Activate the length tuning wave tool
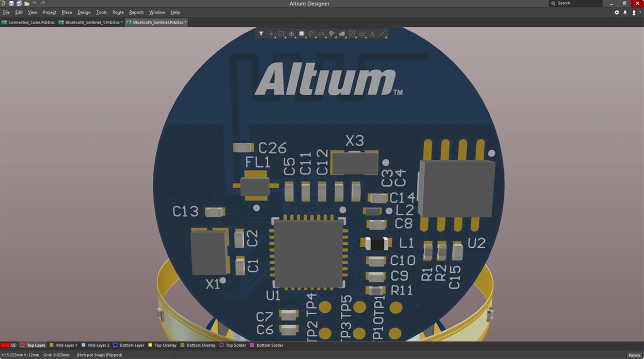The width and height of the screenshot is (644, 359). [x=322, y=33]
